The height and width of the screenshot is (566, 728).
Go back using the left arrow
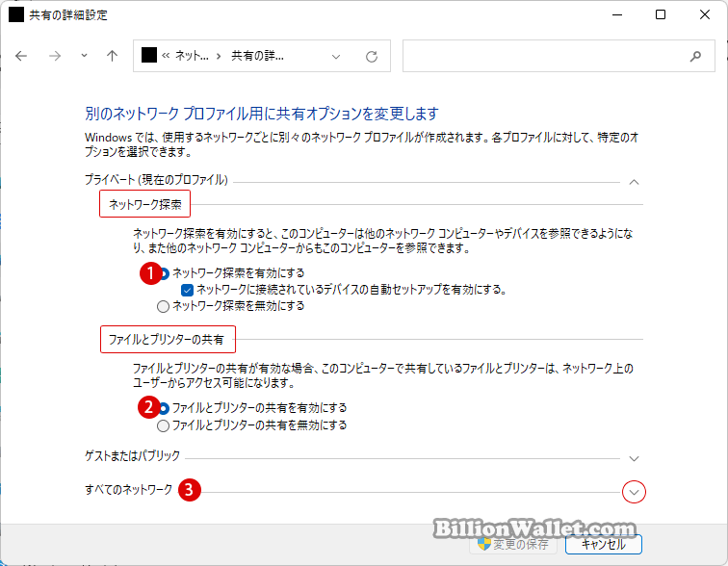21,56
